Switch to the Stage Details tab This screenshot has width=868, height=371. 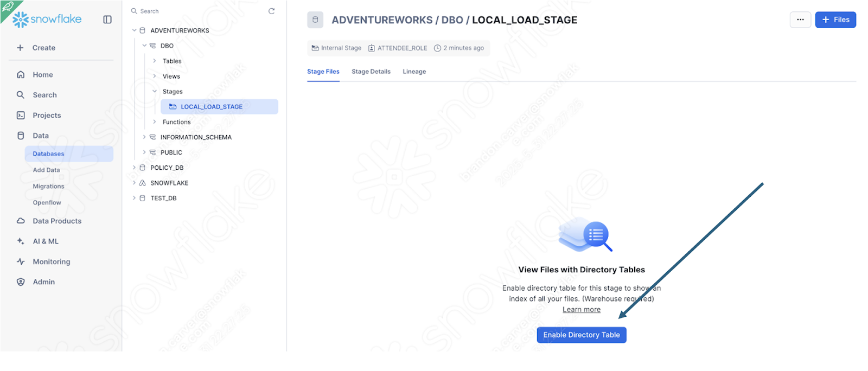click(x=371, y=72)
